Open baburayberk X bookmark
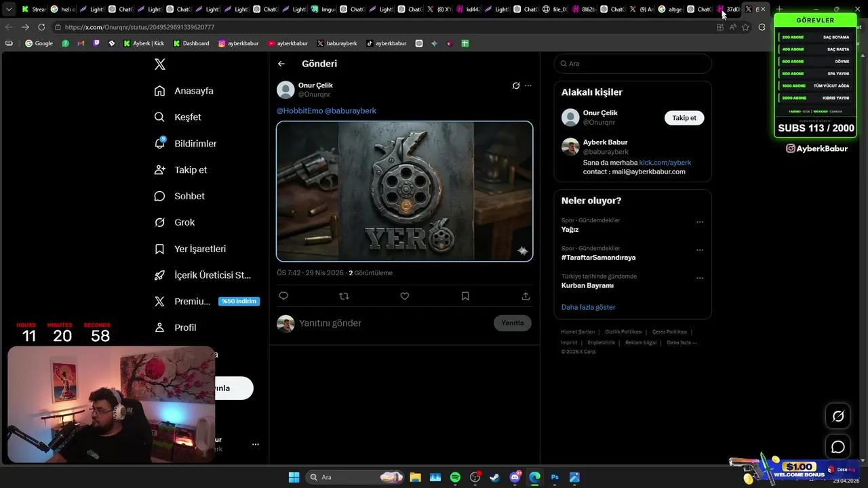This screenshot has width=868, height=488. (337, 43)
